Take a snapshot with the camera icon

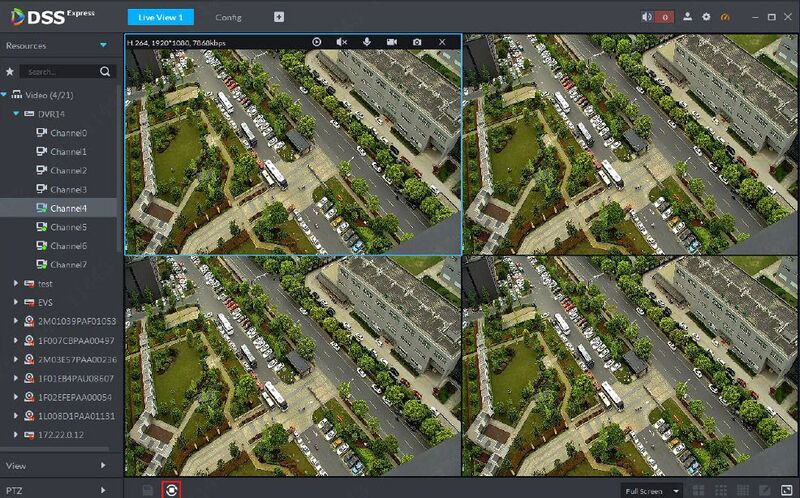(x=417, y=42)
